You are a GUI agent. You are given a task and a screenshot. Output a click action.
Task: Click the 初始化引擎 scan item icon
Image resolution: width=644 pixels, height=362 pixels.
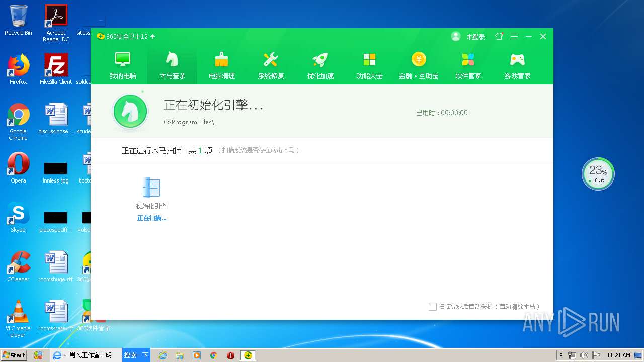(151, 187)
